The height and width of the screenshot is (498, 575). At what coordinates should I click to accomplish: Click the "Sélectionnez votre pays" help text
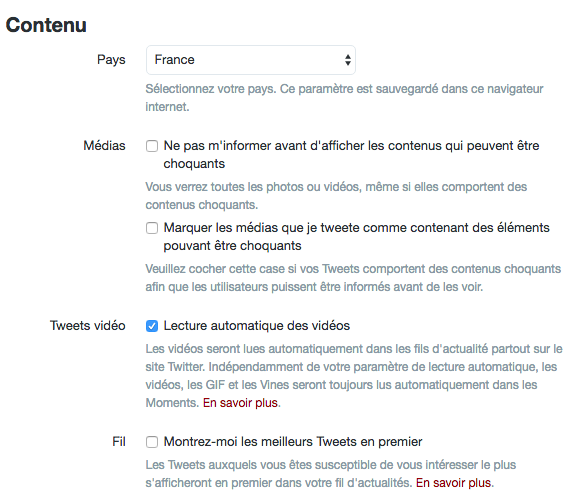point(344,98)
